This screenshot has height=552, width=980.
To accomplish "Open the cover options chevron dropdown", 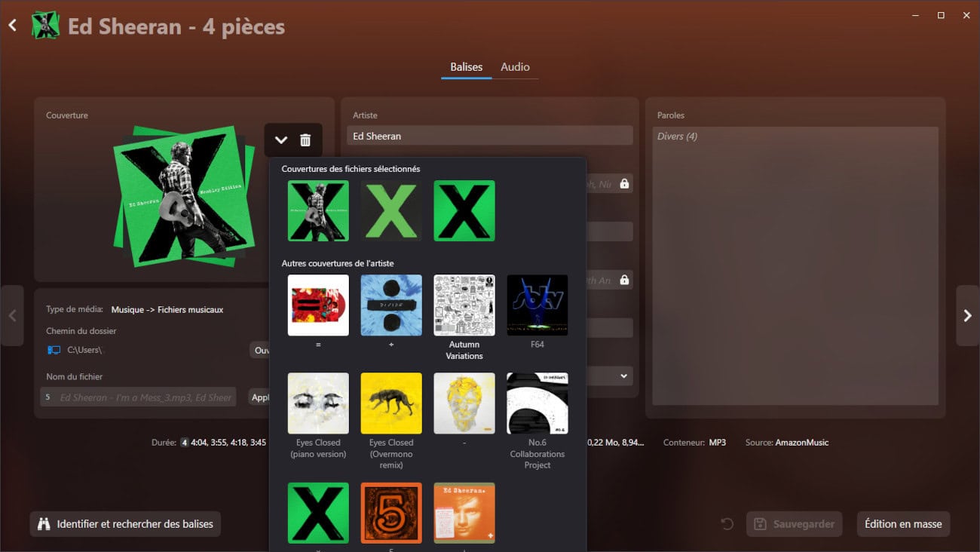I will [x=281, y=140].
